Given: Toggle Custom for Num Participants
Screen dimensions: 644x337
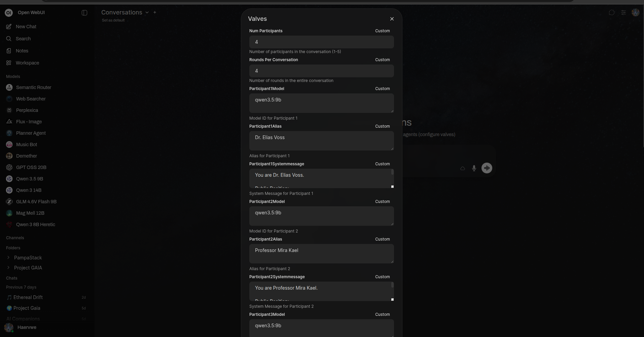Looking at the screenshot, I should pyautogui.click(x=382, y=31).
